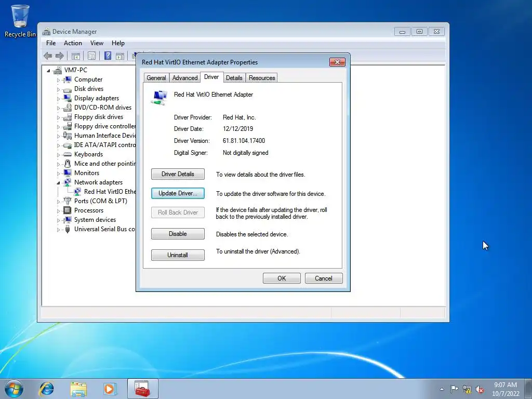The image size is (532, 399).
Task: Click the Back arrow in Device Manager toolbar
Action: click(x=48, y=56)
